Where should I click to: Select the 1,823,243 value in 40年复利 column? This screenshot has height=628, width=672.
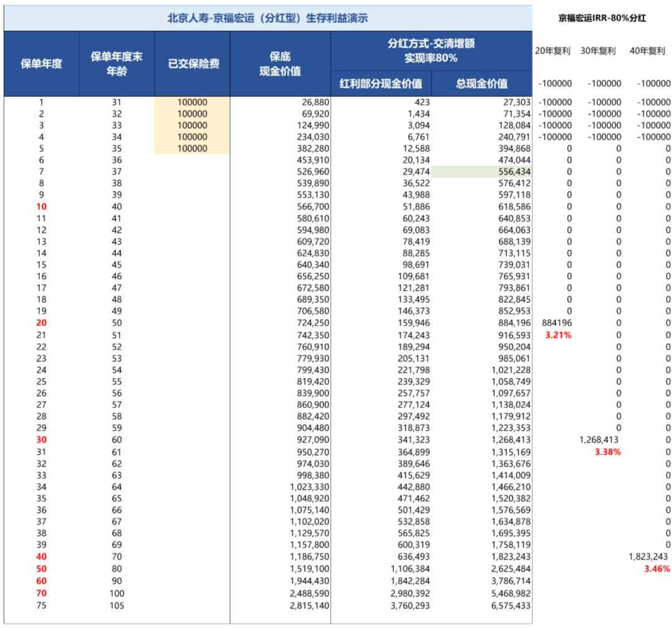pyautogui.click(x=648, y=557)
